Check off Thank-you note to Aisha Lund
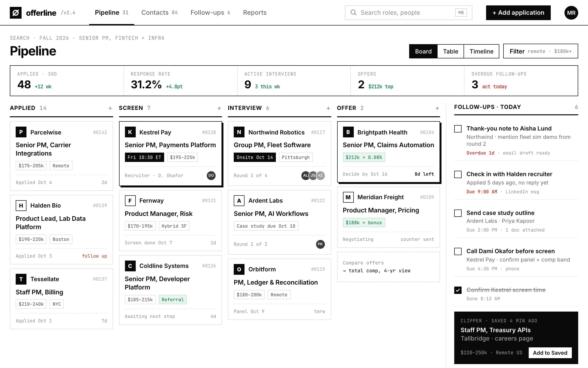Image resolution: width=588 pixels, height=368 pixels. [458, 129]
